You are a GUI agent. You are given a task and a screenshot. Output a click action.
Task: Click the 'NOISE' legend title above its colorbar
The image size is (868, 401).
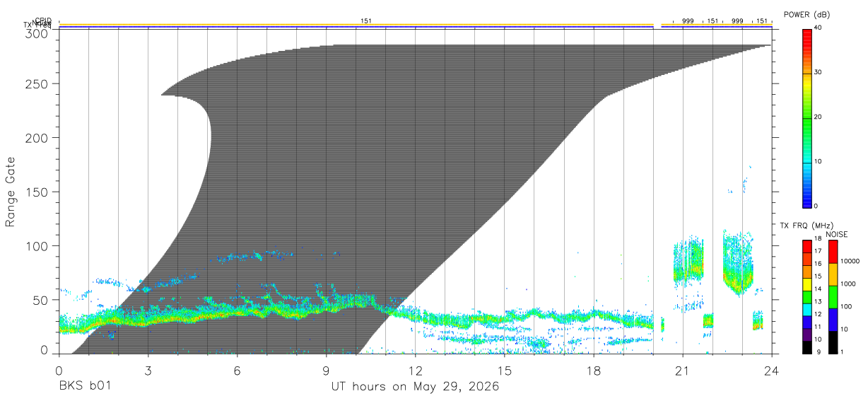click(837, 234)
